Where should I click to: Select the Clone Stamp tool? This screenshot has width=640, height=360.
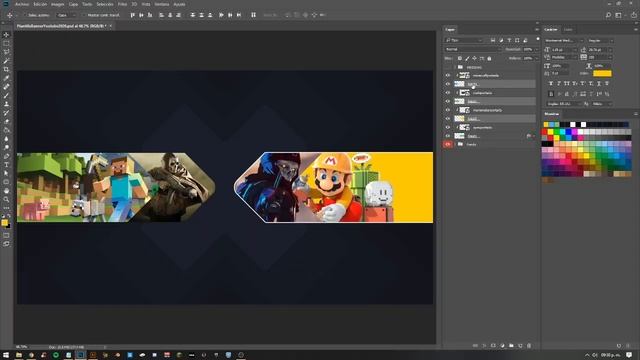[6, 104]
